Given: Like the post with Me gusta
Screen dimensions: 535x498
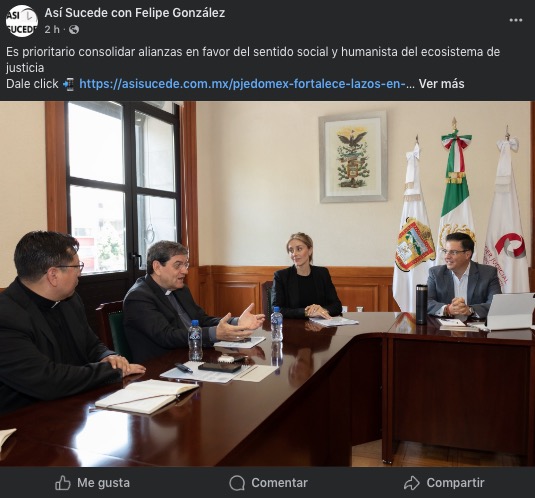Looking at the screenshot, I should (x=92, y=483).
